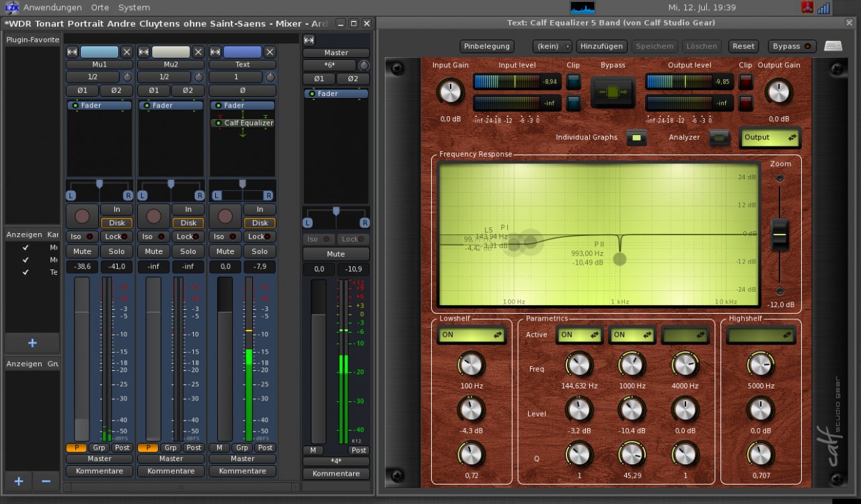Toggle the Individual Graphs switch
The height and width of the screenshot is (504, 861).
point(636,138)
